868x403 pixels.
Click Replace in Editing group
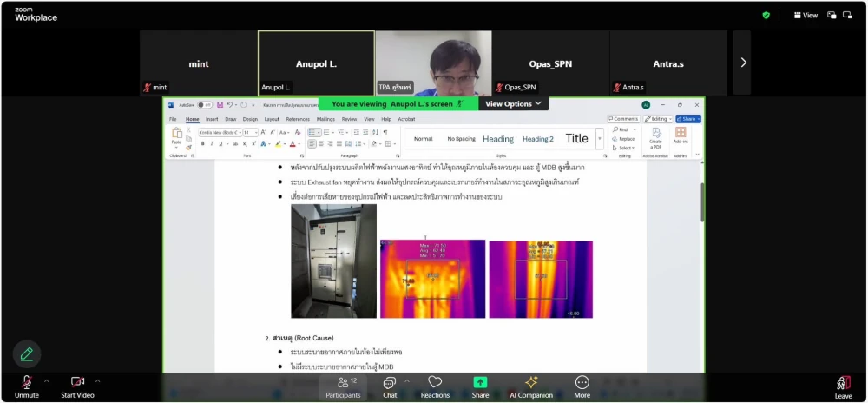point(624,139)
